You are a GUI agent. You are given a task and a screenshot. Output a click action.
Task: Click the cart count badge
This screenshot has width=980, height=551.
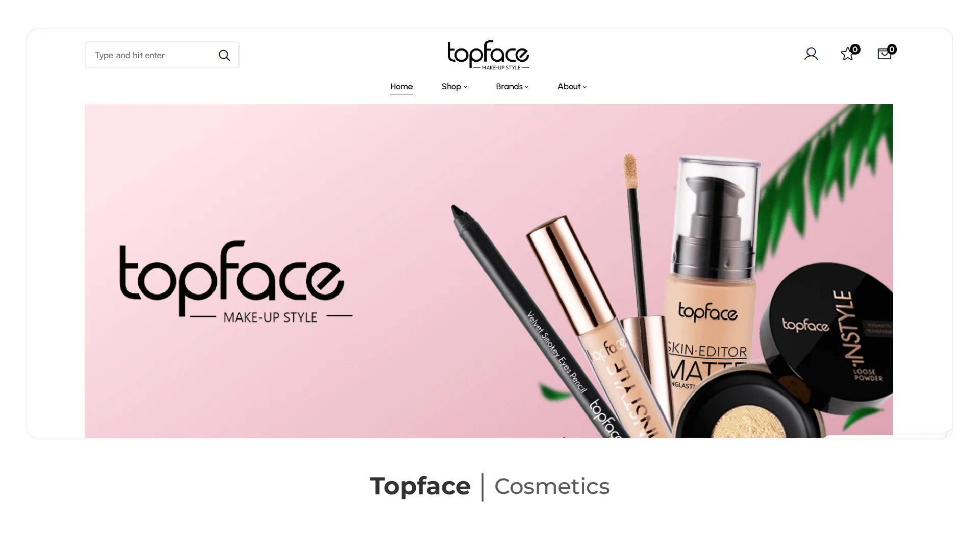pyautogui.click(x=892, y=49)
